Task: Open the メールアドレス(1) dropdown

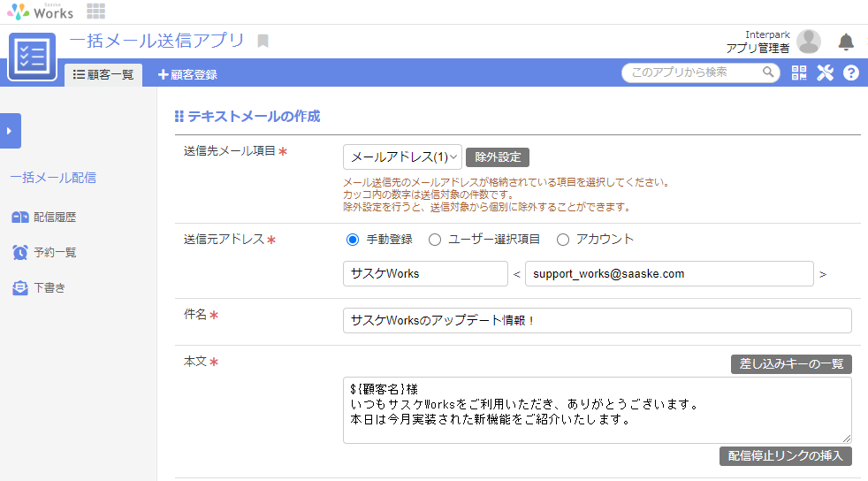Action: click(402, 157)
